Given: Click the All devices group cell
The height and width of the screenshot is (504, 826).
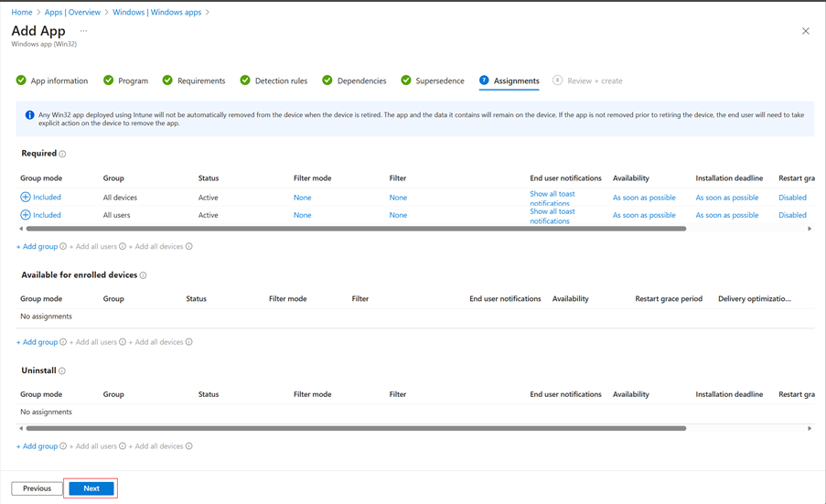Looking at the screenshot, I should click(120, 198).
